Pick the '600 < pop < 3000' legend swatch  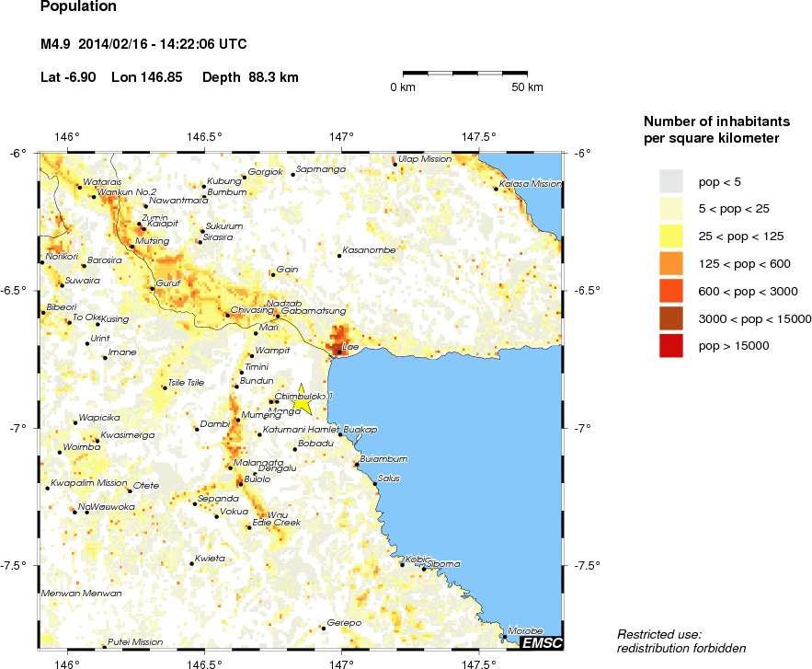(x=673, y=291)
